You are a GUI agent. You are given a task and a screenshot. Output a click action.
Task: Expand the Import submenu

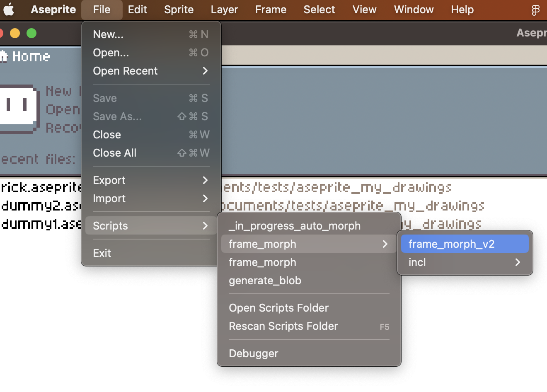[x=109, y=198]
